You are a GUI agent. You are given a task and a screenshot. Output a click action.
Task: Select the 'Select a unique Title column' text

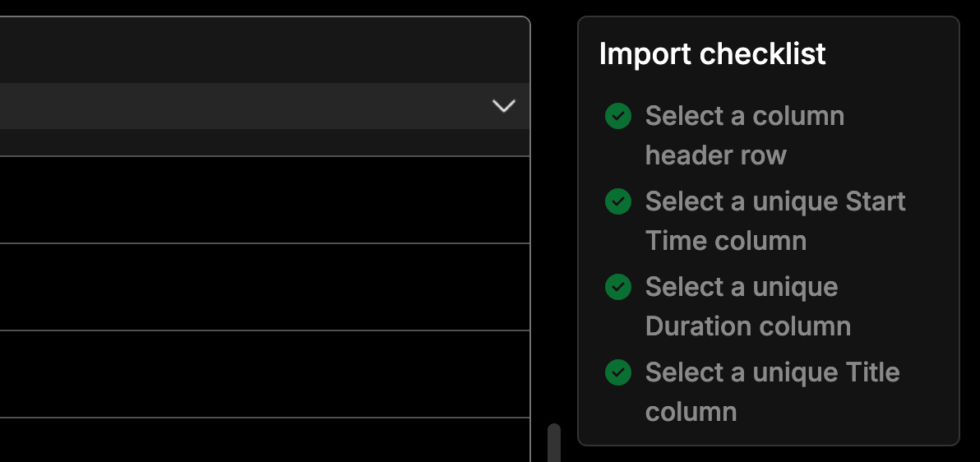point(772,392)
